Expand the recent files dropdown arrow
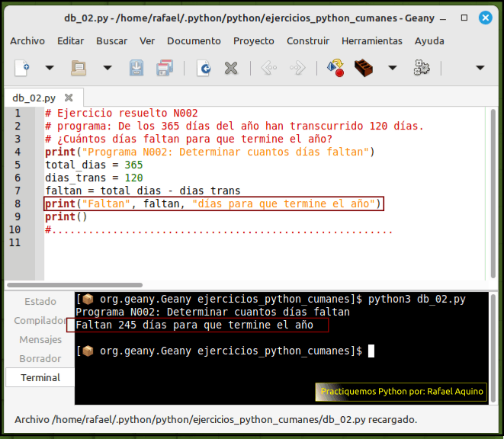The image size is (504, 439). pyautogui.click(x=108, y=68)
